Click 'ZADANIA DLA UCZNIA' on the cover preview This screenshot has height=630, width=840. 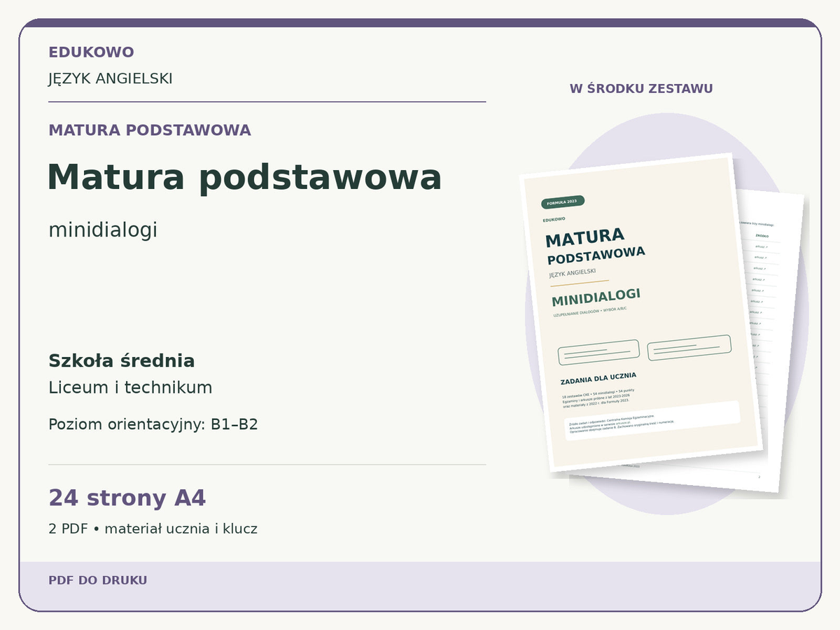pyautogui.click(x=598, y=379)
